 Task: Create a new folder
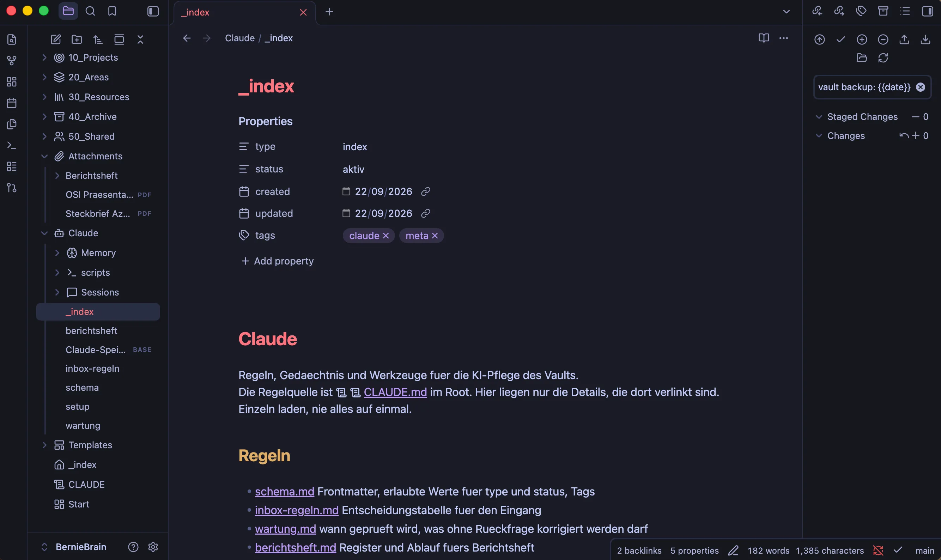[x=77, y=39]
